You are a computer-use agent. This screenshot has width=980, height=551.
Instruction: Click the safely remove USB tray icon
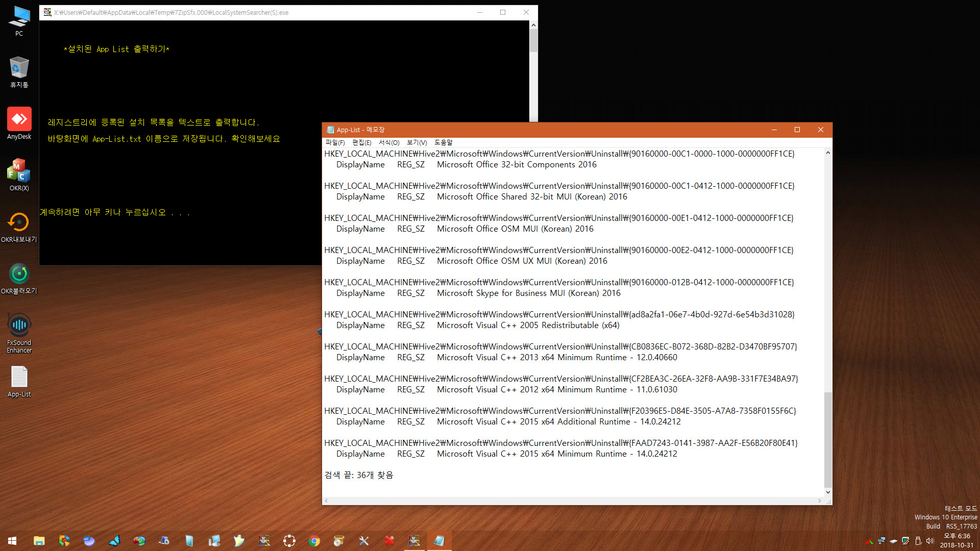pyautogui.click(x=918, y=541)
